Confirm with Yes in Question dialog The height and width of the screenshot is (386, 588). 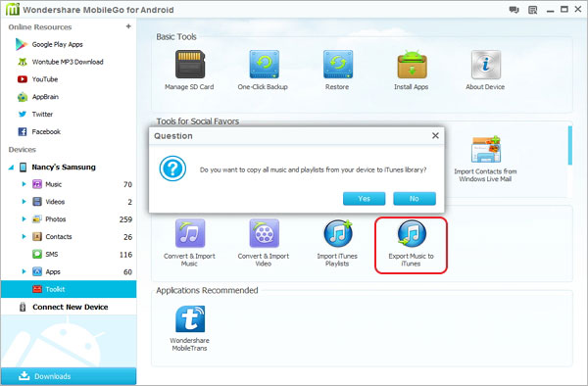click(x=364, y=198)
